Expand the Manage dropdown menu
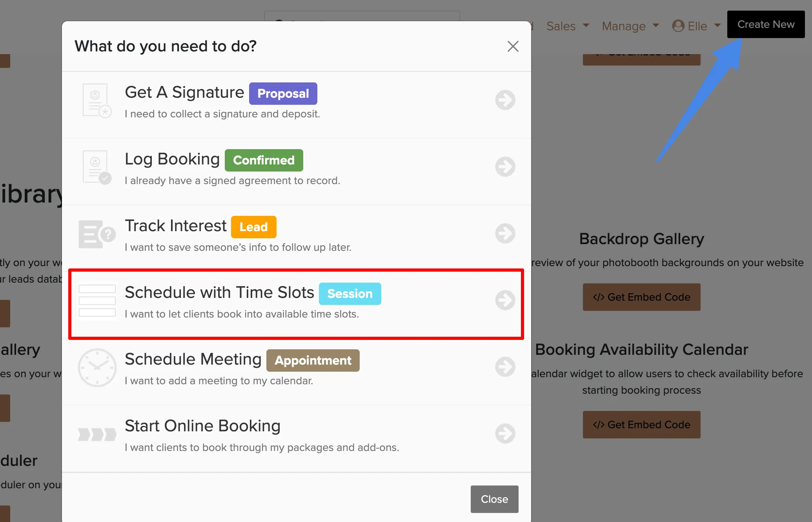The height and width of the screenshot is (522, 812). tap(630, 26)
